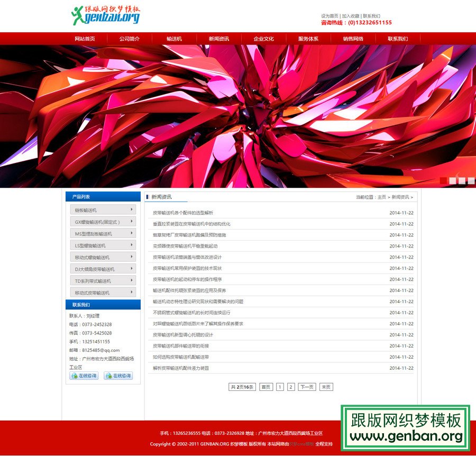Click arrow icon beside 链板输送机
This screenshot has height=456, width=476.
click(x=131, y=210)
